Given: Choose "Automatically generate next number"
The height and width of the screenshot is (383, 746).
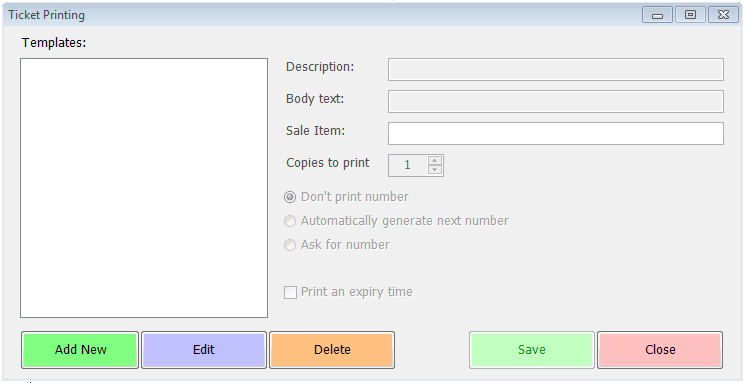Looking at the screenshot, I should click(290, 221).
